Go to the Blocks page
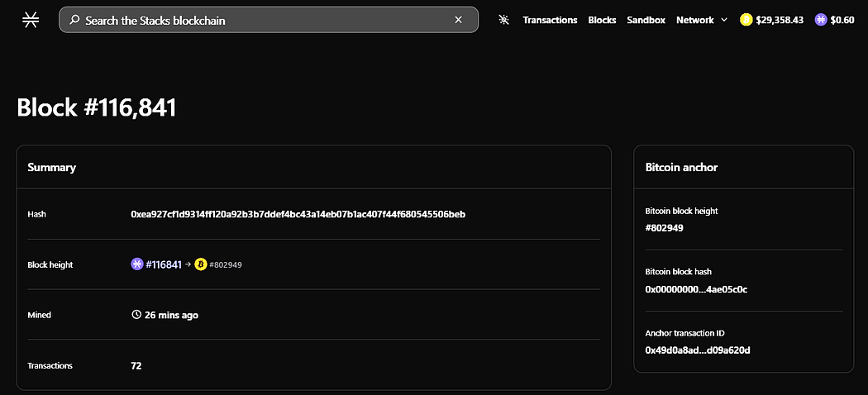Viewport: 868px width, 395px height. click(x=602, y=20)
